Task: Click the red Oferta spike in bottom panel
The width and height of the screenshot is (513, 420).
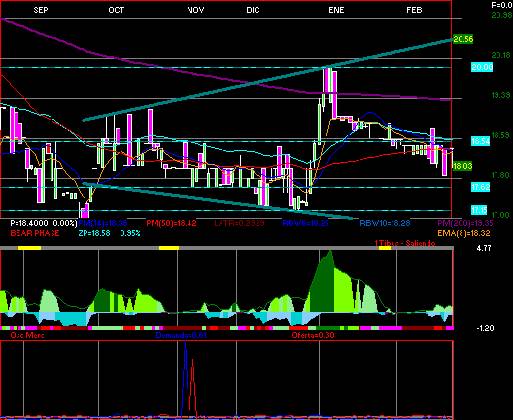Action: (x=192, y=387)
